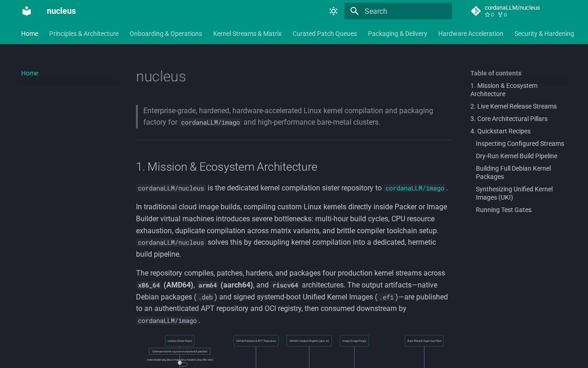Open the Kernel Streams & Matrix tab
The image size is (588, 368).
click(247, 34)
